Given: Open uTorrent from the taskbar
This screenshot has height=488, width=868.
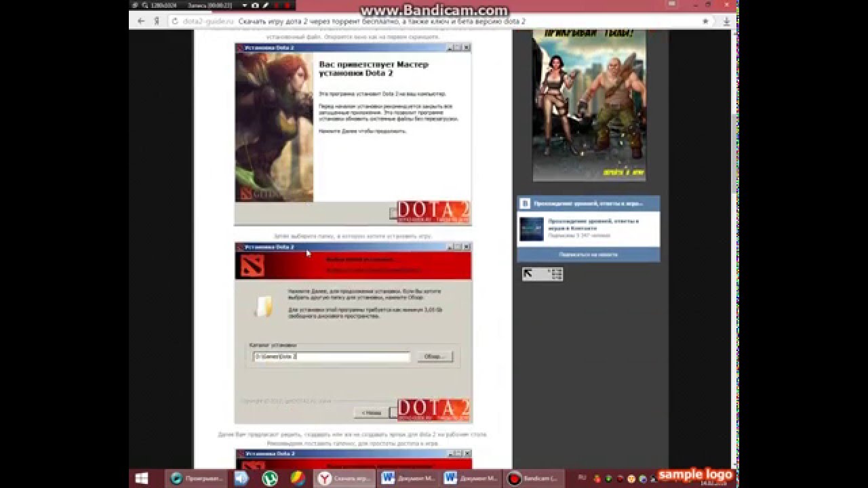Looking at the screenshot, I should click(x=270, y=478).
